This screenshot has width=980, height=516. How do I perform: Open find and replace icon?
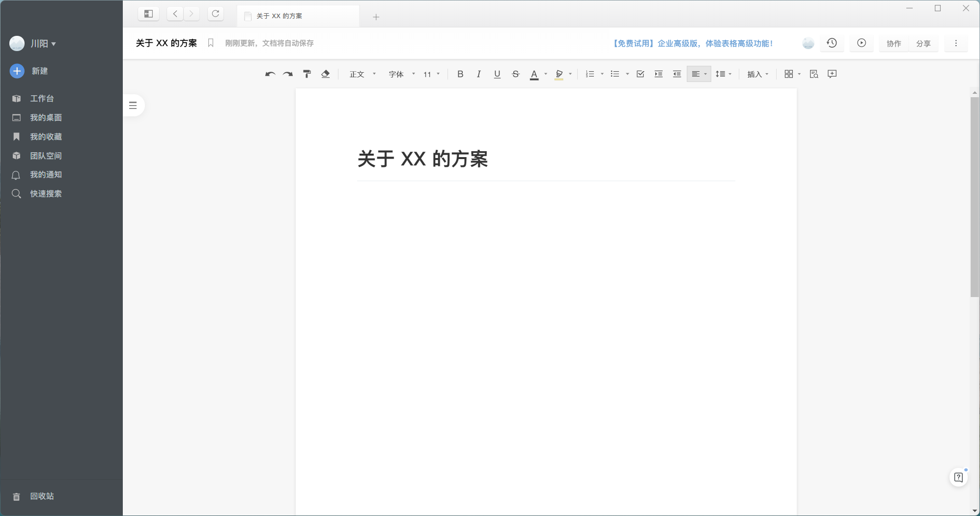[x=814, y=74]
